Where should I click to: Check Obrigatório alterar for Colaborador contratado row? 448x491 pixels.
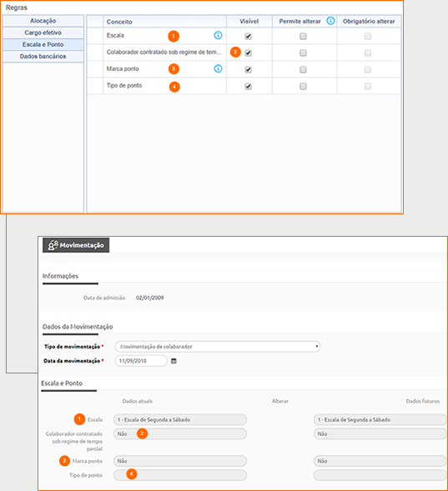[x=368, y=53]
